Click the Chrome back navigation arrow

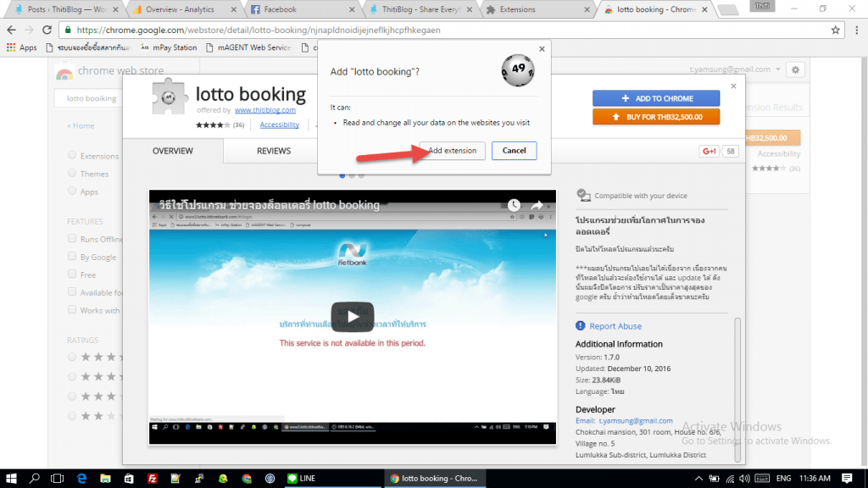point(12,30)
